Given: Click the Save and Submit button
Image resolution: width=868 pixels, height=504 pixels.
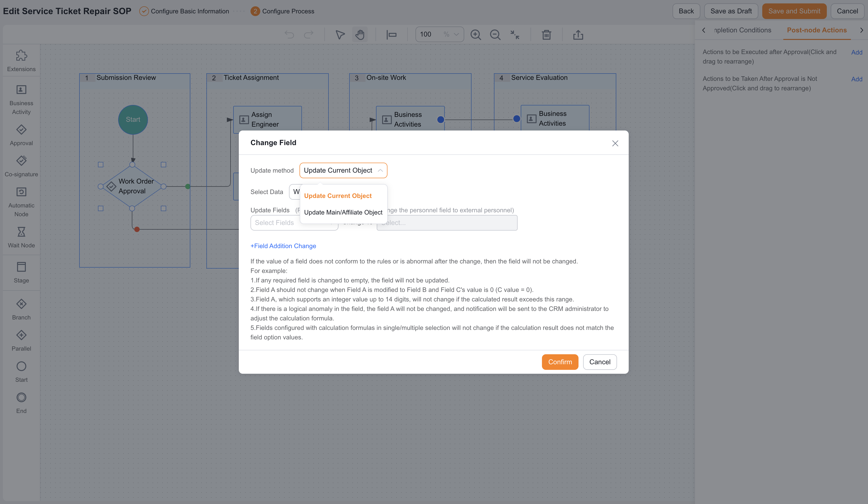Looking at the screenshot, I should tap(794, 11).
